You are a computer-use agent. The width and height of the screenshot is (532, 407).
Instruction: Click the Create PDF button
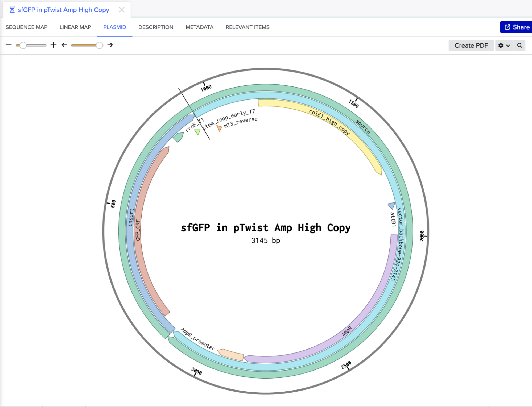coord(471,45)
